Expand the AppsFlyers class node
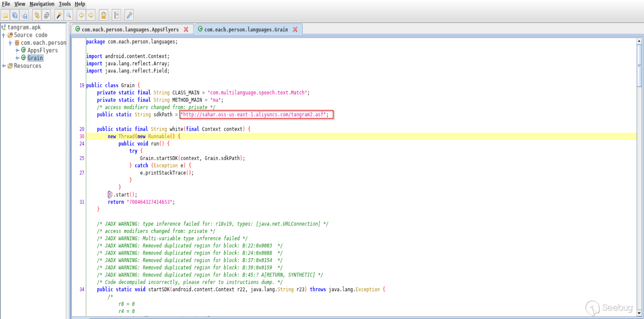This screenshot has width=644, height=319. [17, 50]
